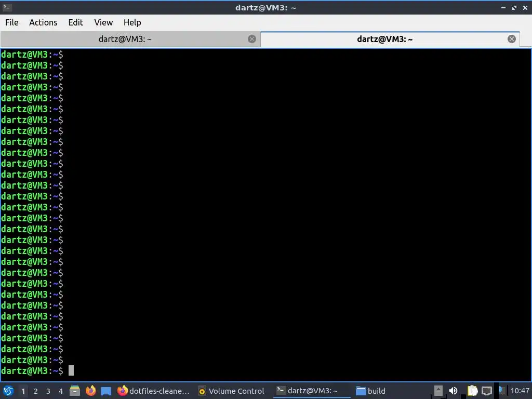
Task: Open the volume speaker tray icon
Action: click(x=453, y=391)
